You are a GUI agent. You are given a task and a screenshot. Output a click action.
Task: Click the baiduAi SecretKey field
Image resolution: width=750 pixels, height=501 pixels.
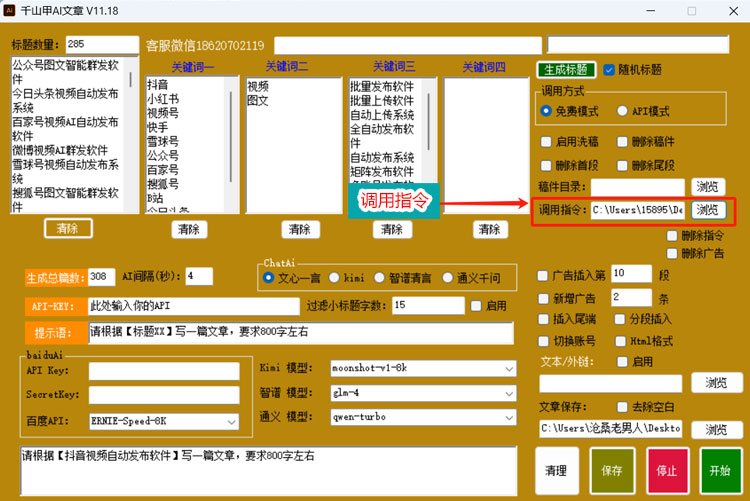(x=164, y=395)
